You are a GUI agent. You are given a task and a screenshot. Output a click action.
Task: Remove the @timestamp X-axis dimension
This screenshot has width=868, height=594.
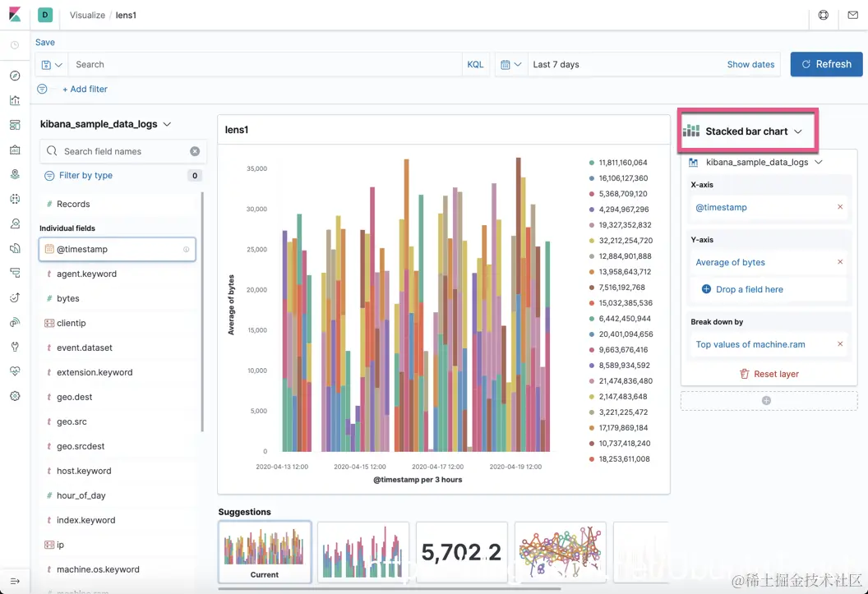840,207
